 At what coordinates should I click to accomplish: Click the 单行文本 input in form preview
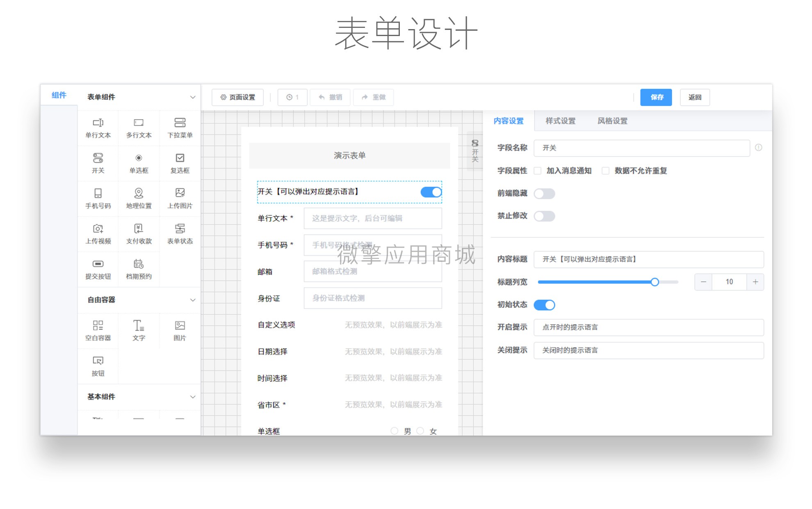click(x=373, y=218)
